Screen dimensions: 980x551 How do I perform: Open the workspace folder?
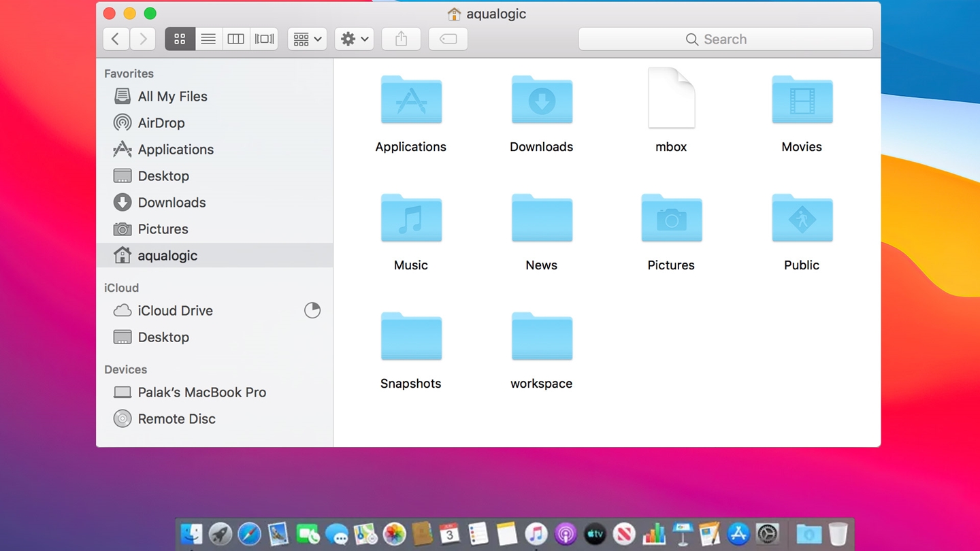click(x=541, y=336)
